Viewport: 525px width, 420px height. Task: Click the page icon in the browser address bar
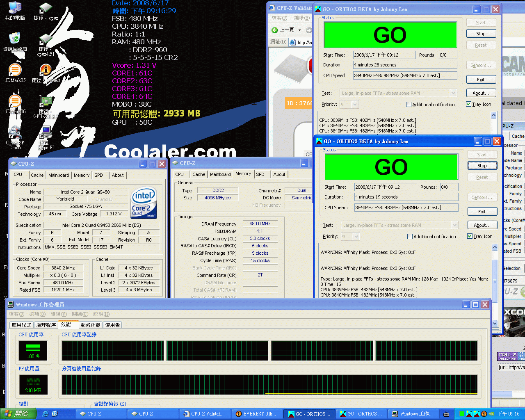pos(292,42)
